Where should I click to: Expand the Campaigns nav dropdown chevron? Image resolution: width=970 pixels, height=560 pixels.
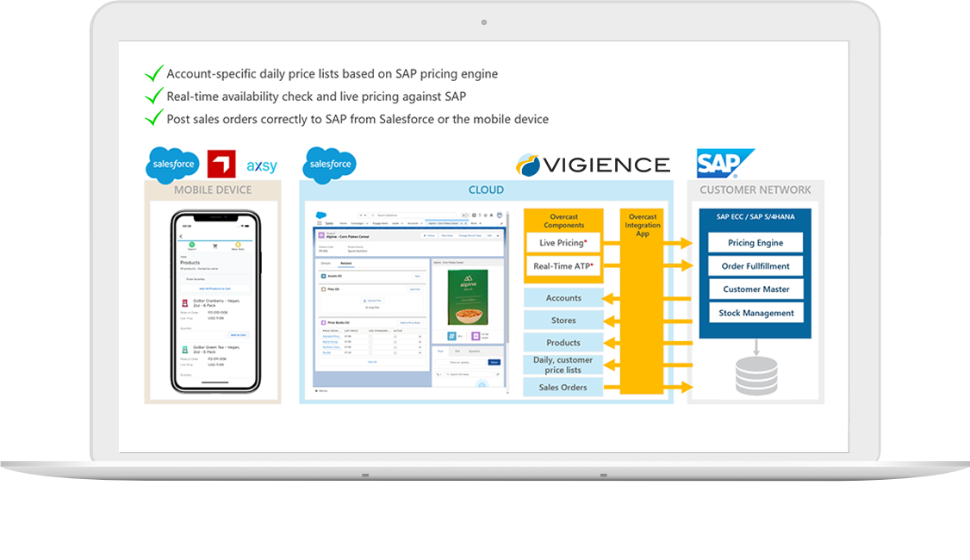pos(367,223)
